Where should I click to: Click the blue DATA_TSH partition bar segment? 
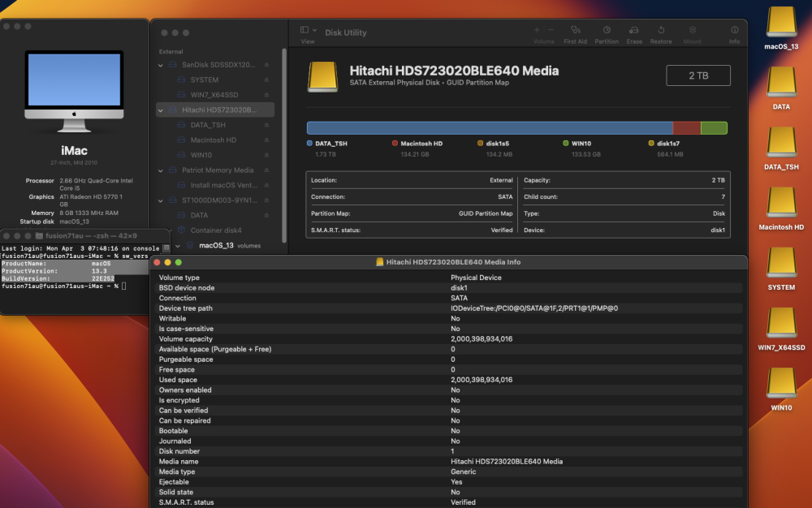point(490,127)
